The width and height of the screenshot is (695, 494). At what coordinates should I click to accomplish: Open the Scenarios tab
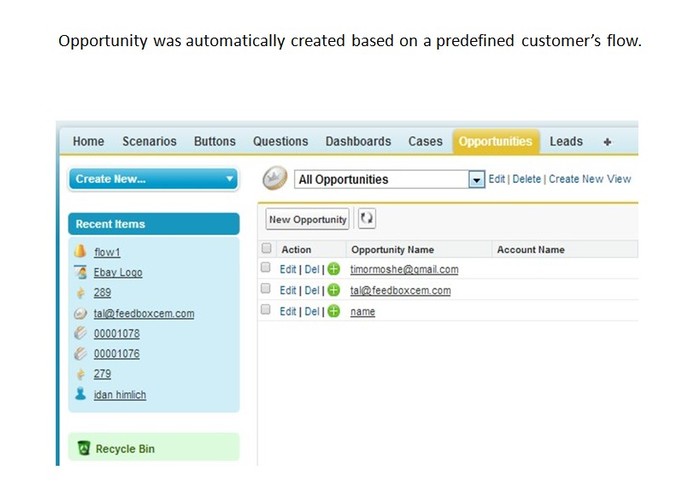click(x=149, y=141)
